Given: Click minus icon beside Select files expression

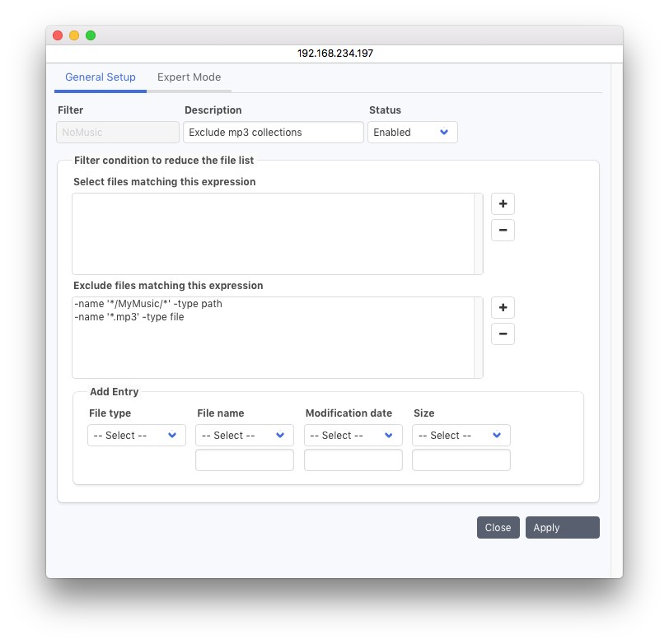Looking at the screenshot, I should [x=503, y=230].
